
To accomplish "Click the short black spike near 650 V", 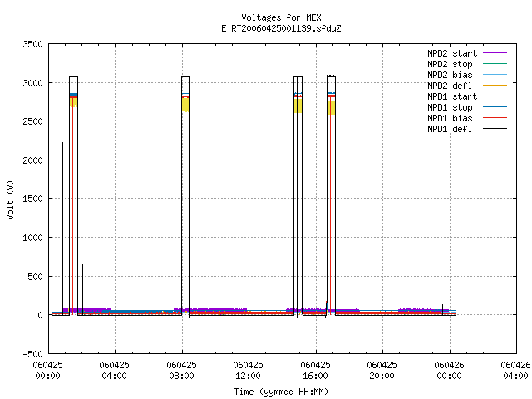I will coord(82,288).
